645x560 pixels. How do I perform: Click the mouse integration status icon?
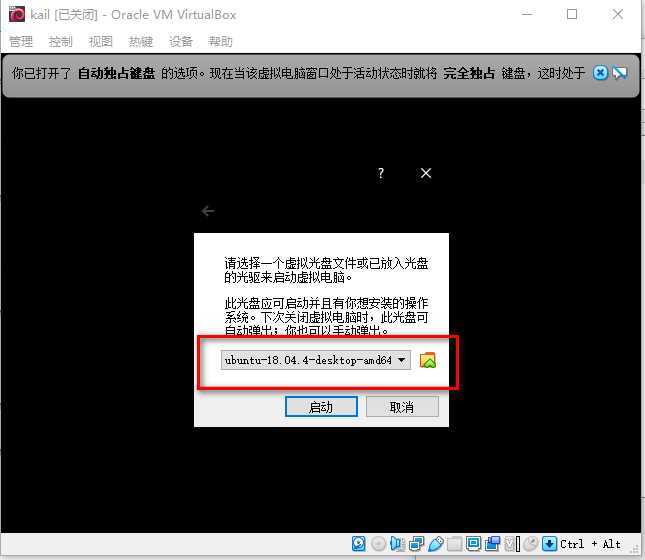point(531,544)
